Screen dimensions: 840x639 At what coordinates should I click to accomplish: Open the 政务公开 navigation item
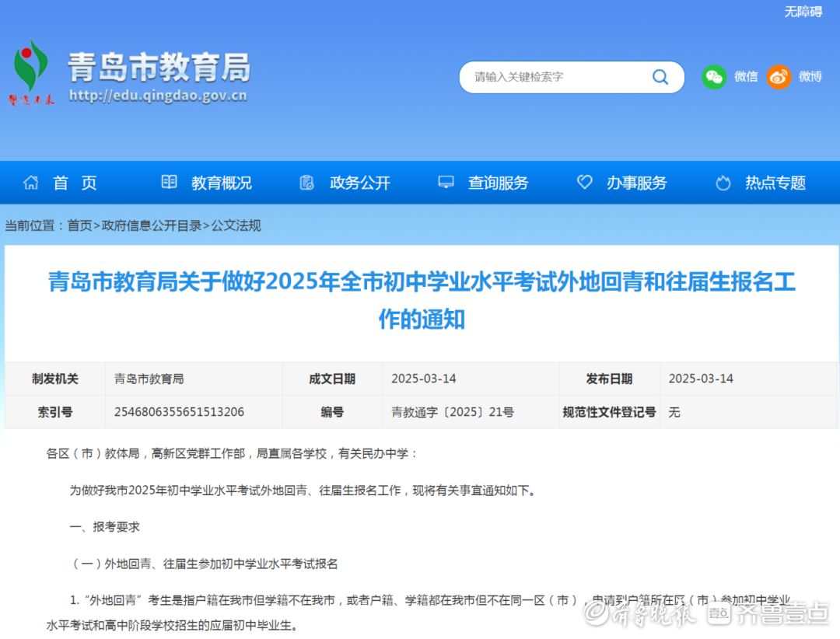[360, 183]
